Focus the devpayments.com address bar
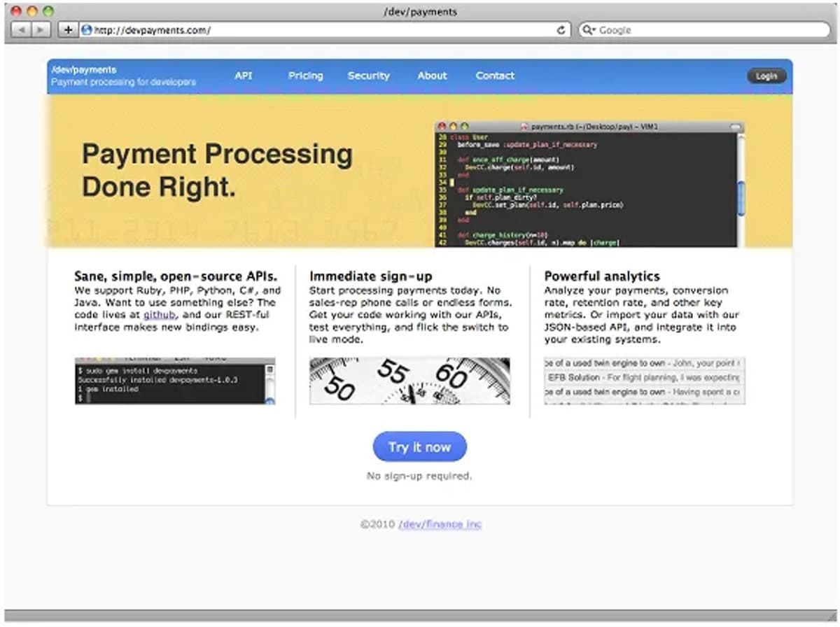This screenshot has width=840, height=627. [325, 30]
